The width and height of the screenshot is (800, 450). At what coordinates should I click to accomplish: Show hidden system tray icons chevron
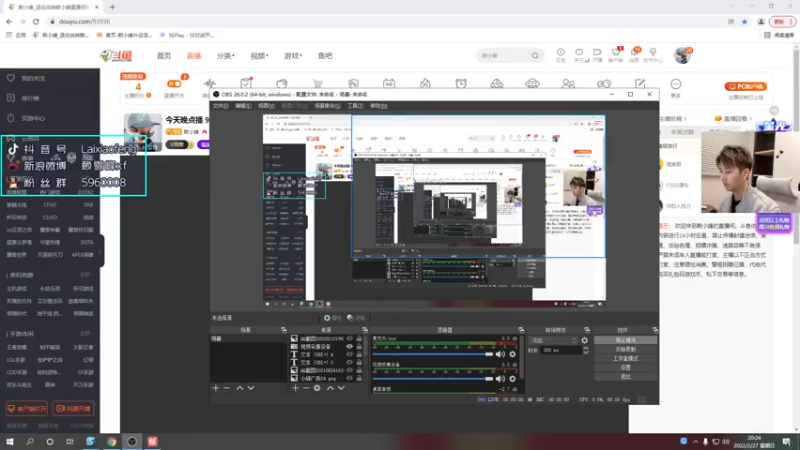[696, 441]
